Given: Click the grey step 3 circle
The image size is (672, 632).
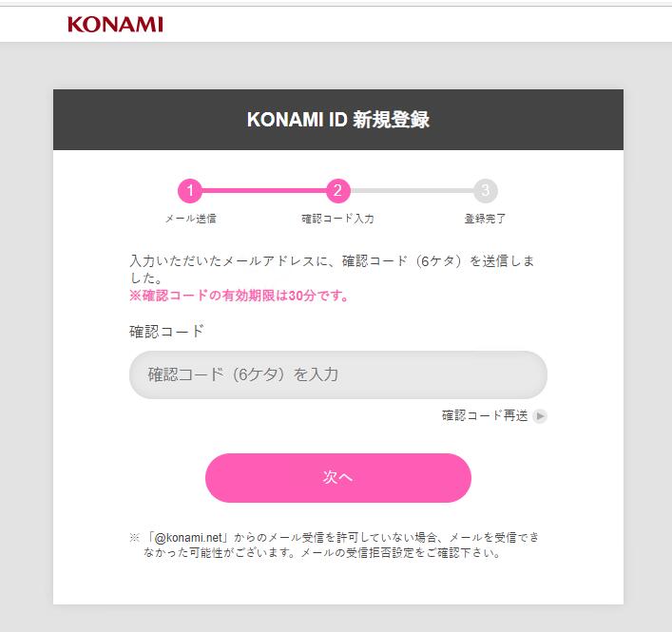Looking at the screenshot, I should click(485, 191).
